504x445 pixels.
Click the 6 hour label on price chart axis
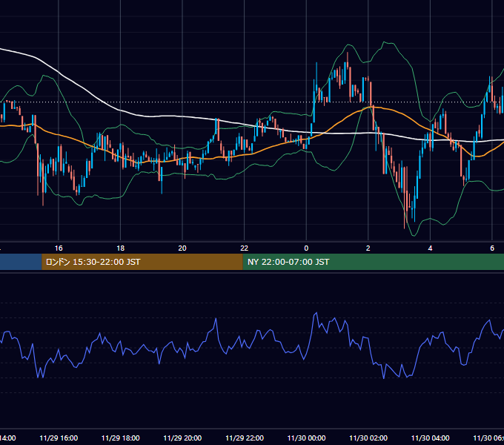click(492, 248)
